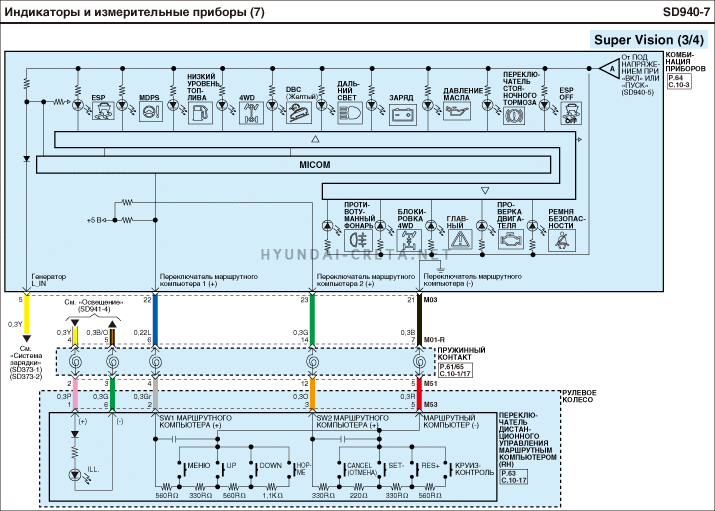Click the Super Vision (3/4) title label
Image resolution: width=715 pixels, height=511 pixels.
(649, 40)
